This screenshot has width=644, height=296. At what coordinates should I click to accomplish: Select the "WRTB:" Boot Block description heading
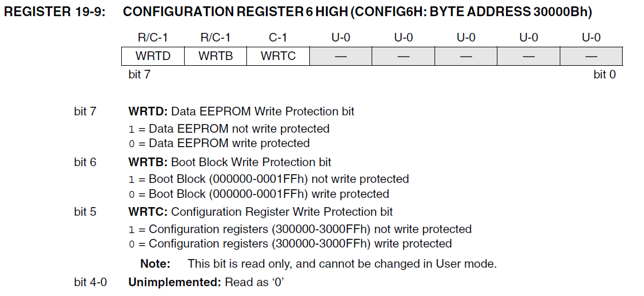click(x=148, y=162)
